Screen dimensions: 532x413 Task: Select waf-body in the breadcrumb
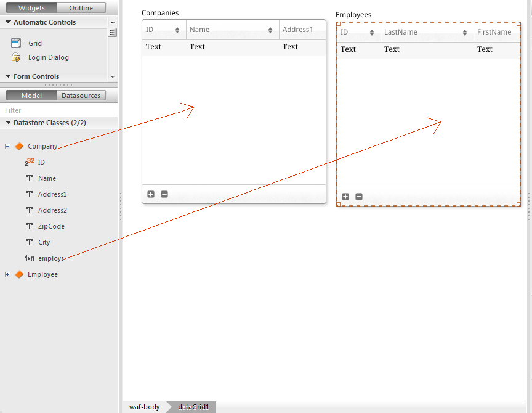145,407
